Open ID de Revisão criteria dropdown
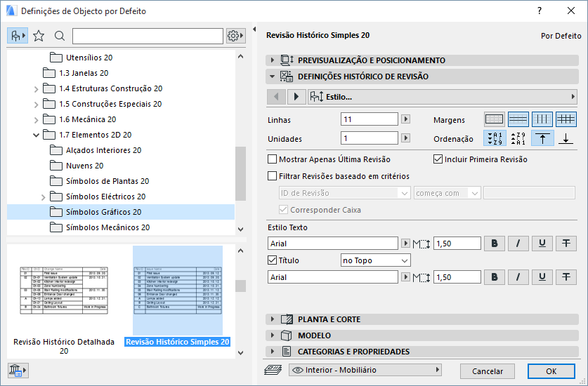 coord(345,193)
